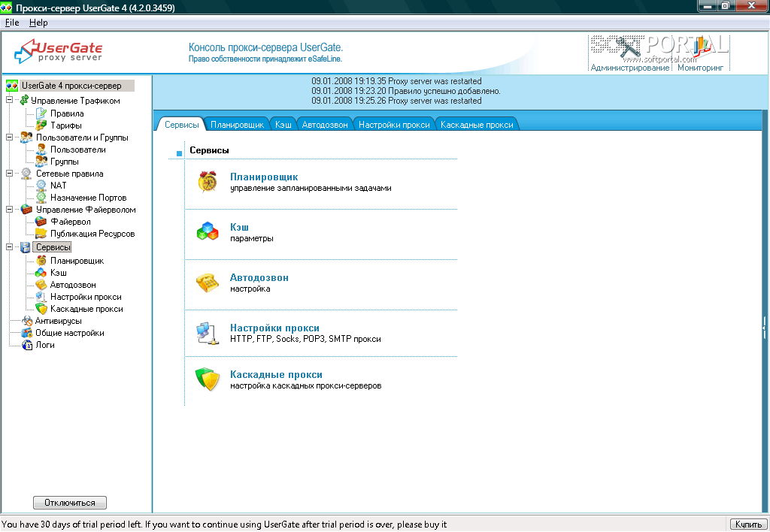770x532 pixels.
Task: Collapse the Управление Трафиком tree node
Action: (x=9, y=100)
